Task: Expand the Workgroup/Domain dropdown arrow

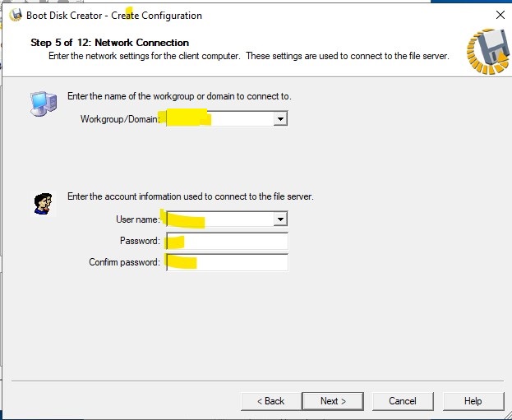Action: [x=280, y=119]
